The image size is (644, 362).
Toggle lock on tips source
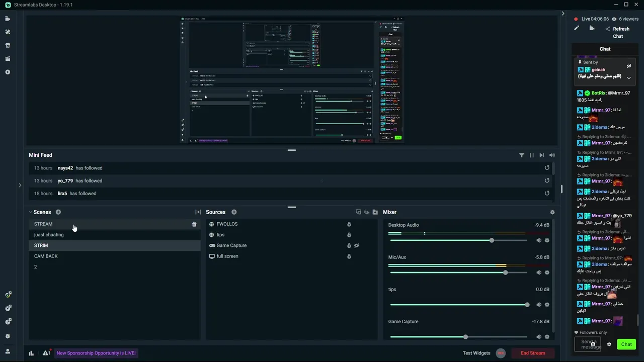point(349,235)
